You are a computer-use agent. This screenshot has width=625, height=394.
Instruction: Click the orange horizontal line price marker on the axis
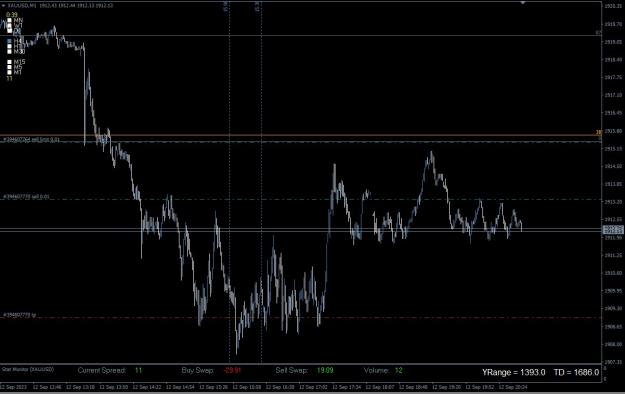(x=599, y=132)
